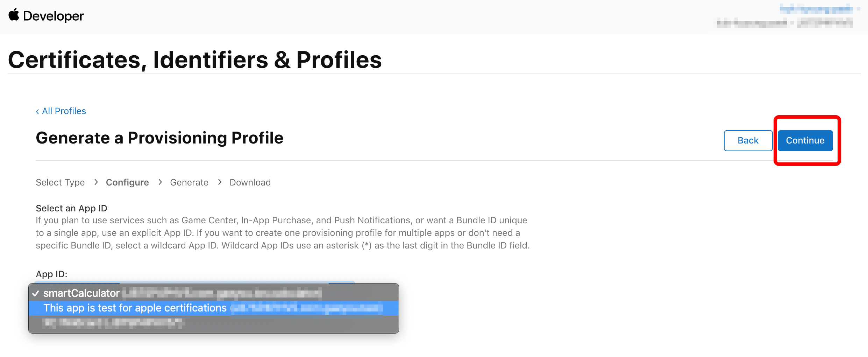The image size is (868, 357).
Task: Click the blurred account name at top right
Action: (817, 9)
